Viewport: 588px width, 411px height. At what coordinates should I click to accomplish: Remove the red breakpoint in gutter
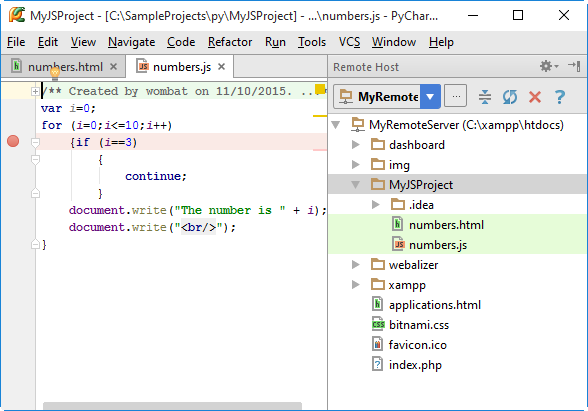(x=13, y=141)
